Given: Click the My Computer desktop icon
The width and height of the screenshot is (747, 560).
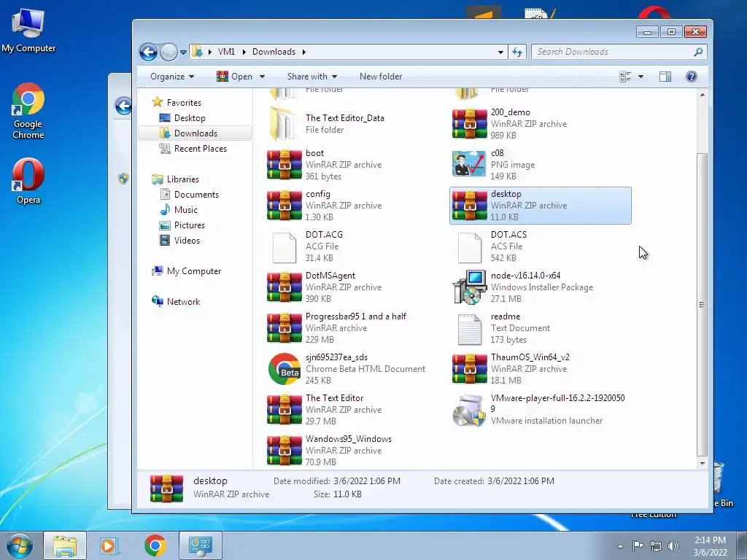Looking at the screenshot, I should pos(28,29).
